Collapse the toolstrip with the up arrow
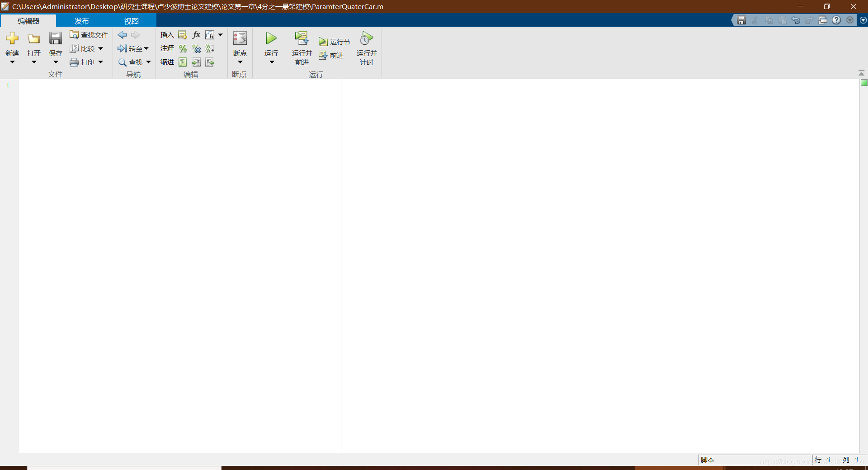 [x=861, y=73]
